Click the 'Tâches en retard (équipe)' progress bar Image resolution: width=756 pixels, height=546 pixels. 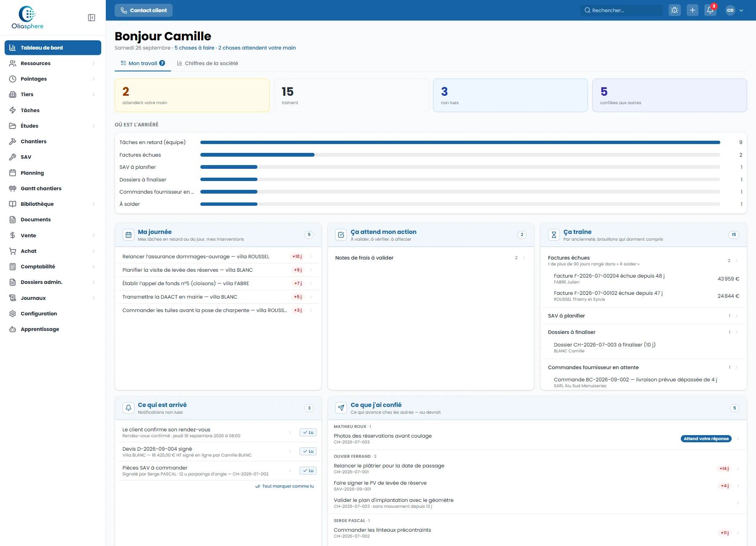tap(460, 142)
